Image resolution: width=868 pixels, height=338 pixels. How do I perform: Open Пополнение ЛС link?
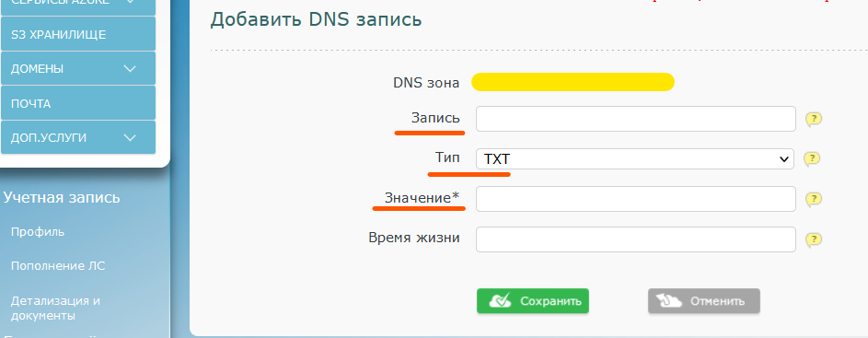click(58, 266)
